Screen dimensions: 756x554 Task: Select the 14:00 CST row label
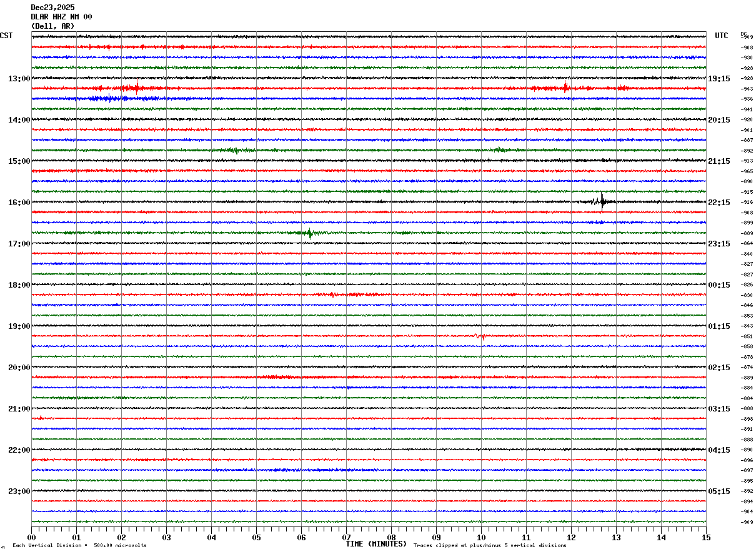coord(19,119)
